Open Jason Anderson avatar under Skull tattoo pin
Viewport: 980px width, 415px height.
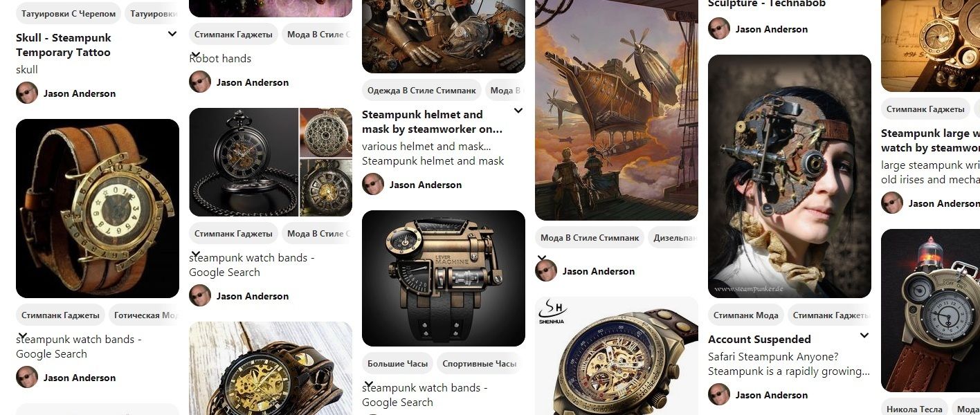27,93
